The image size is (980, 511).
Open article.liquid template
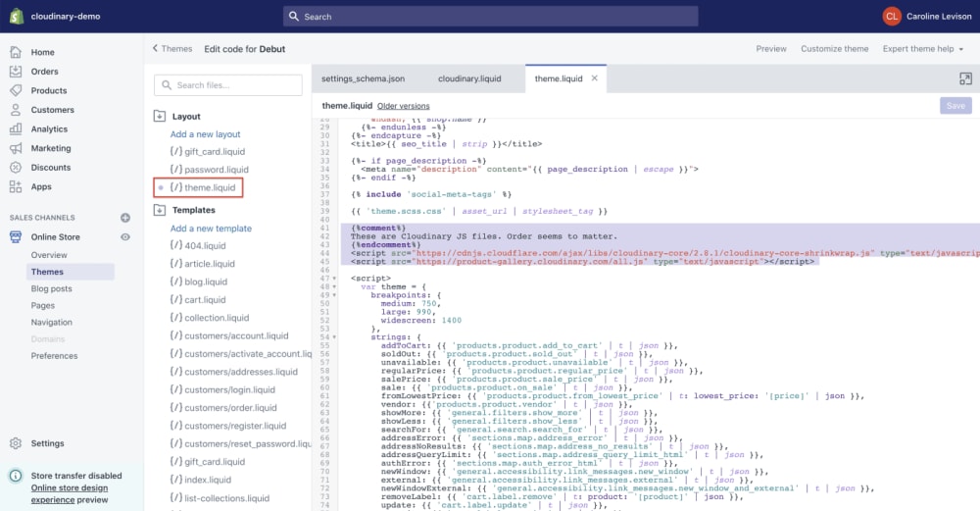[x=203, y=264]
